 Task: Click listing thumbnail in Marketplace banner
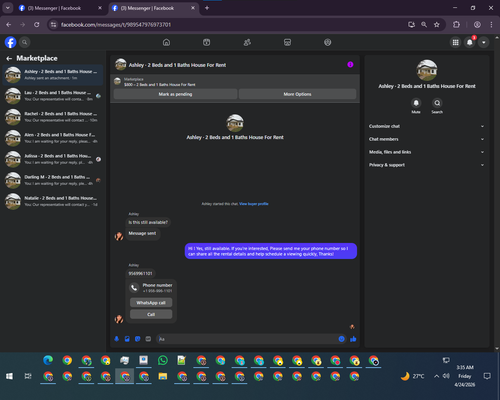pyautogui.click(x=117, y=81)
